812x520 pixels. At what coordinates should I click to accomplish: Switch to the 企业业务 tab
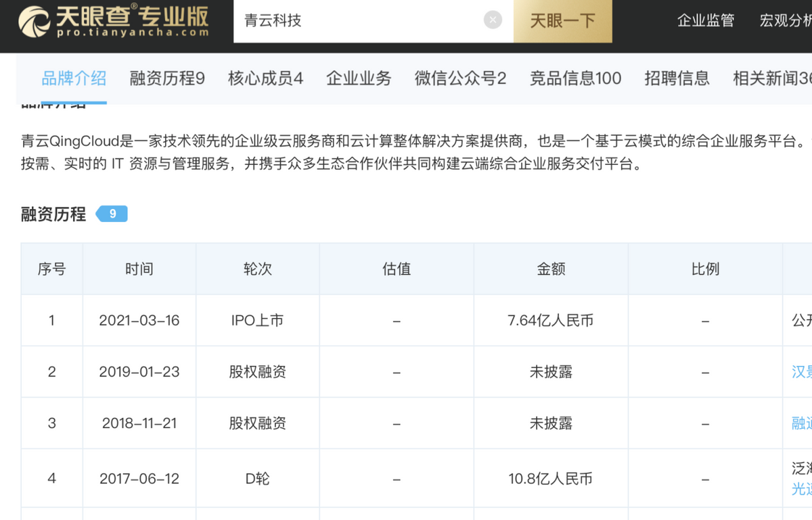coord(359,78)
